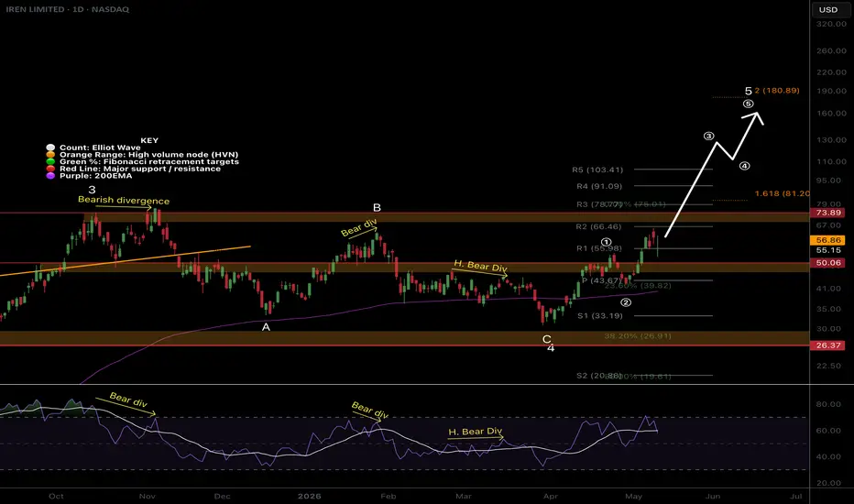
Task: Click the purple dot beside 200EMA legend
Action: point(50,176)
